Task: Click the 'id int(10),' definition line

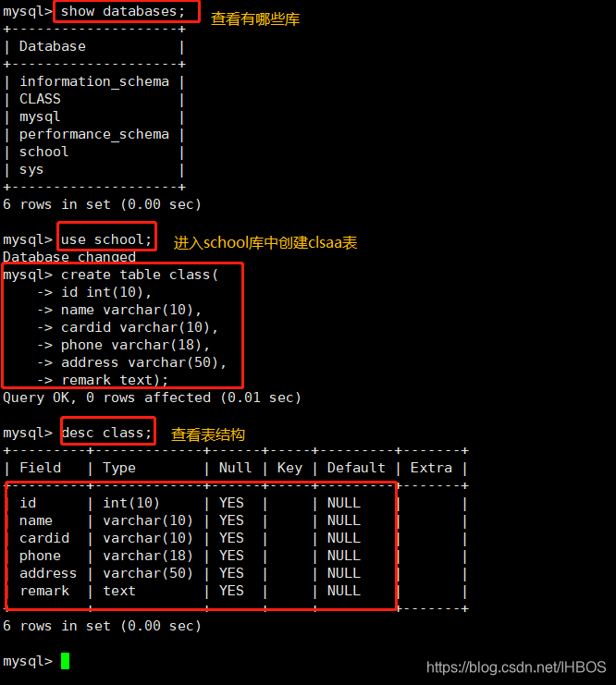Action: [x=106, y=292]
